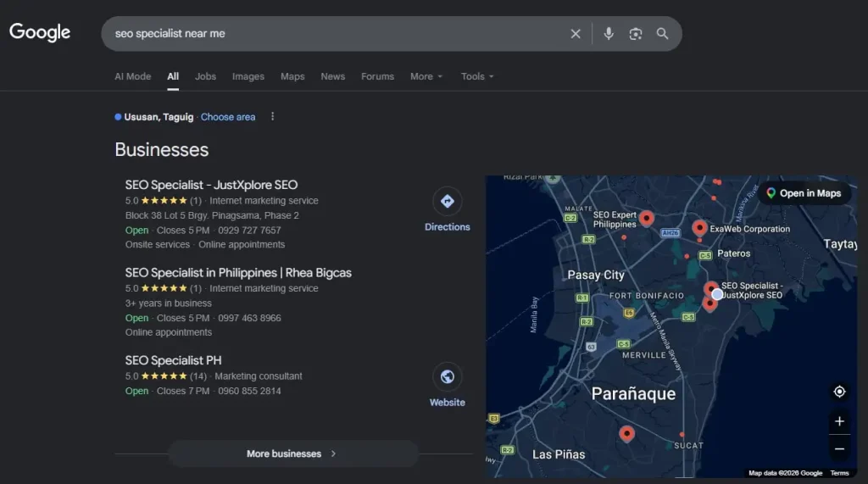Open the Forums tab
Image resolution: width=868 pixels, height=484 pixels.
tap(377, 76)
